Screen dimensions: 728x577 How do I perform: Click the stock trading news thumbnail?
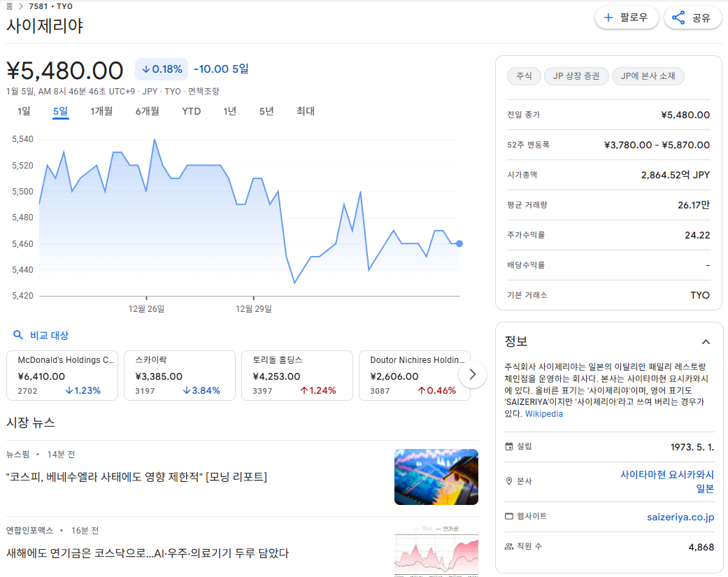tap(436, 477)
